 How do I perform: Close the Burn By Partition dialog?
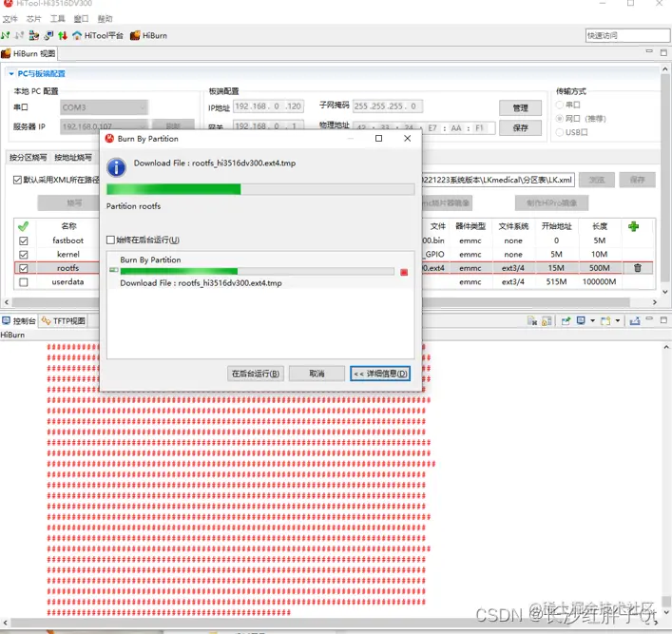[408, 138]
